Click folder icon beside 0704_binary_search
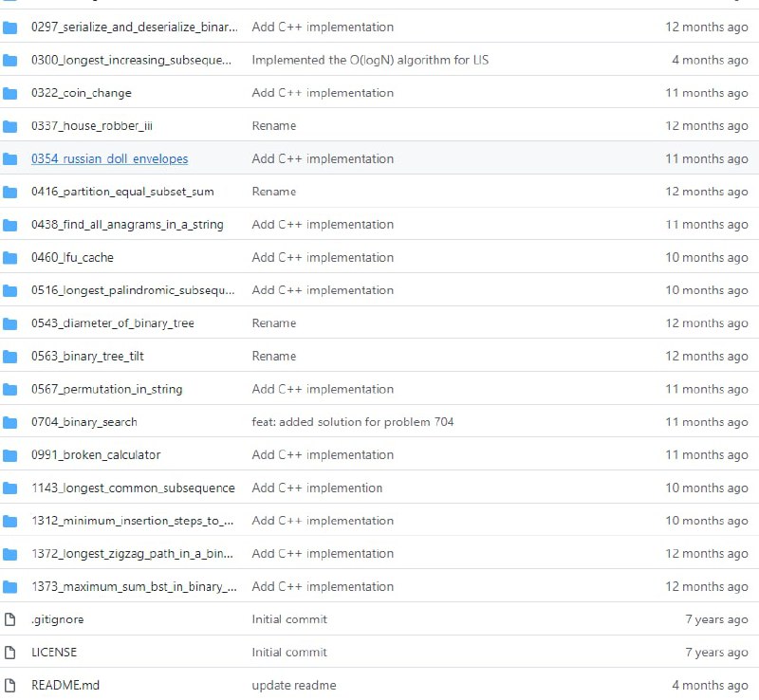Image resolution: width=759 pixels, height=700 pixels. point(10,422)
